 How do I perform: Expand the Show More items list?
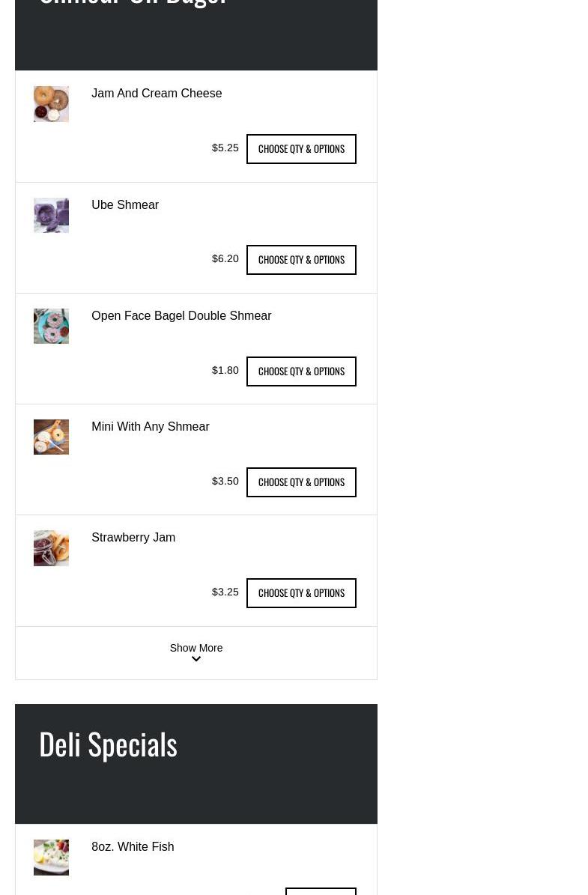tap(196, 648)
